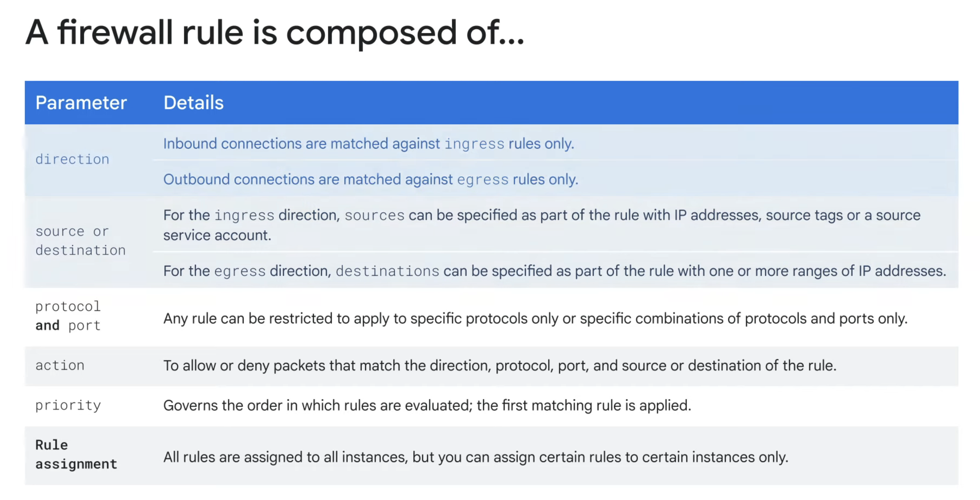Viewport: 980px width, 500px height.
Task: Click the monospace word 'destinations' in egress description
Action: (387, 272)
